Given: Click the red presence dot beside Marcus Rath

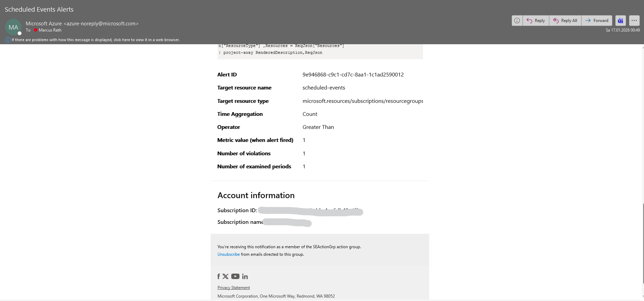Looking at the screenshot, I should point(36,30).
